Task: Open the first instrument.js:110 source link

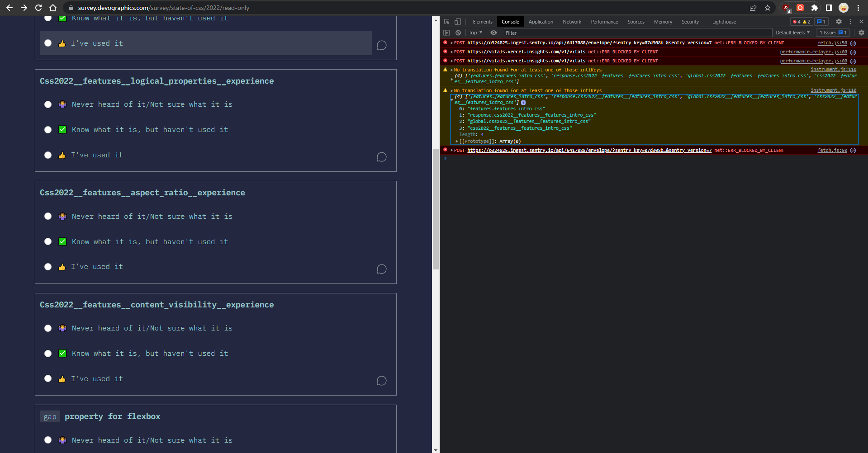Action: [x=833, y=70]
